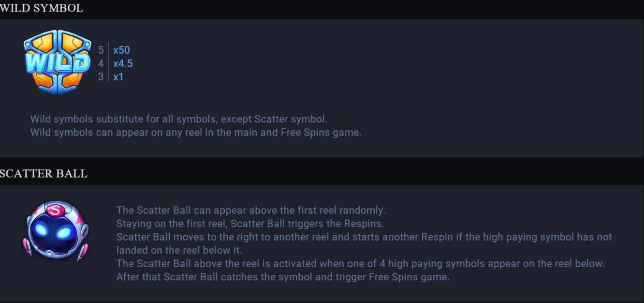Screen dimensions: 644x303
Task: Select the WILD SYMBOL section heading
Action: (x=42, y=8)
